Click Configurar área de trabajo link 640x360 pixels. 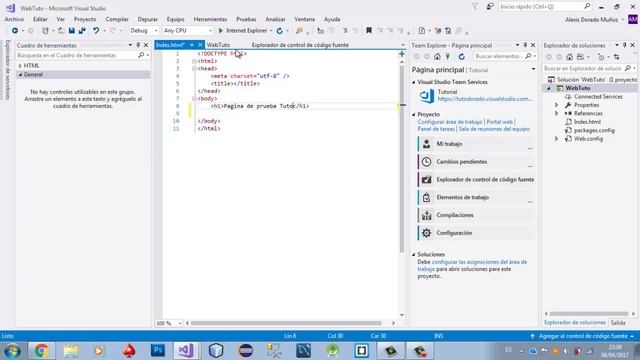pyautogui.click(x=450, y=122)
